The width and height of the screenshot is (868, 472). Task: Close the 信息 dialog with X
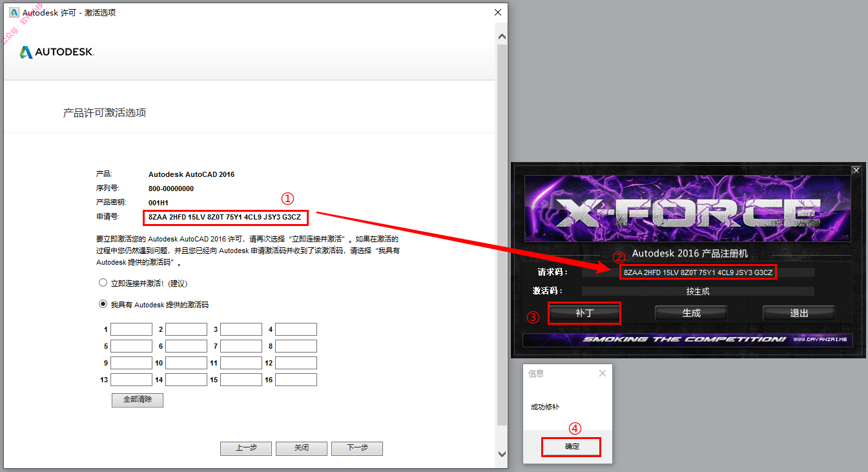[x=603, y=373]
